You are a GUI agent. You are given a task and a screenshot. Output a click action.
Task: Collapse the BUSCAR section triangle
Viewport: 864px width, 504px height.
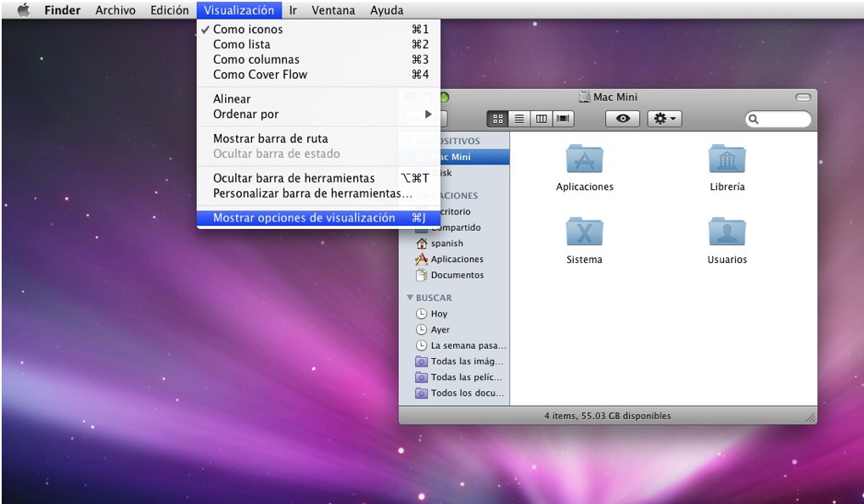point(410,298)
